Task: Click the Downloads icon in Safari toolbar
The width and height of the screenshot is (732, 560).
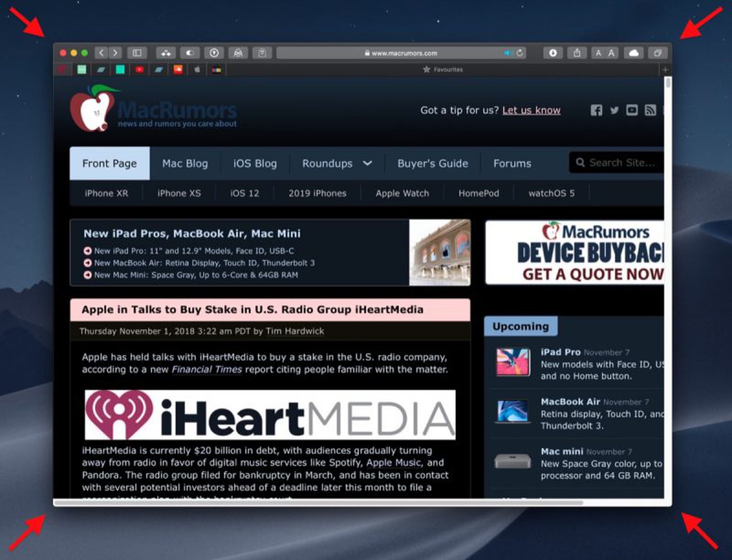Action: (x=553, y=53)
